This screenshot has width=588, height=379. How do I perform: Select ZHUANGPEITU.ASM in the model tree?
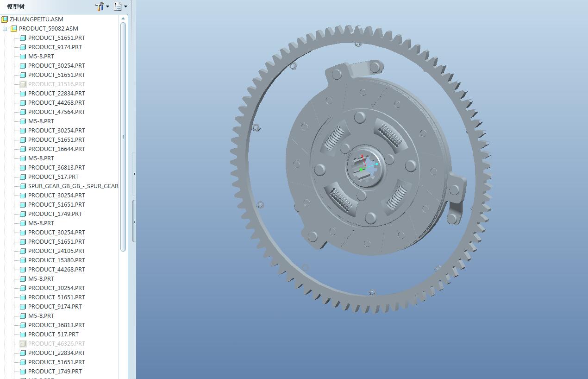coord(37,19)
